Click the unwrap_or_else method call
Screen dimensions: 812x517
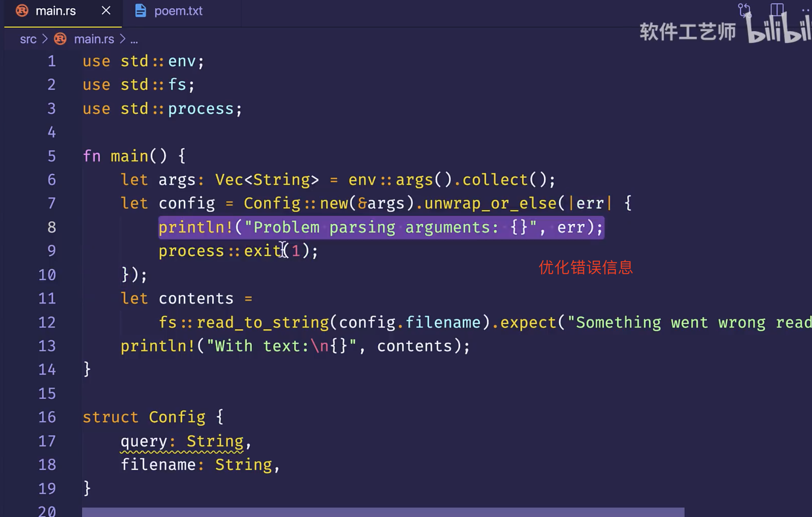[x=490, y=204]
